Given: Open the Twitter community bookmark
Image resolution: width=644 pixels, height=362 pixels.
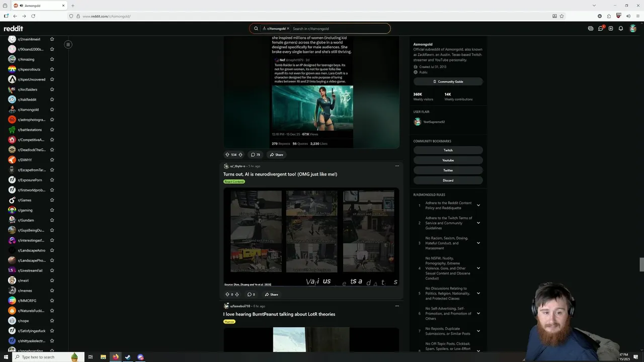Looking at the screenshot, I should (x=448, y=170).
